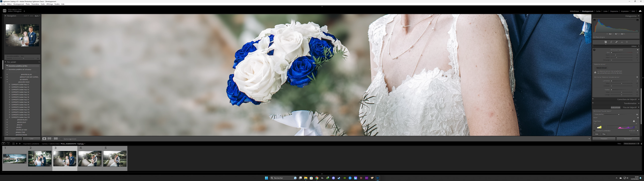The height and width of the screenshot is (181, 644).
Task: Select the Crop overlay tool icon
Action: (611, 42)
